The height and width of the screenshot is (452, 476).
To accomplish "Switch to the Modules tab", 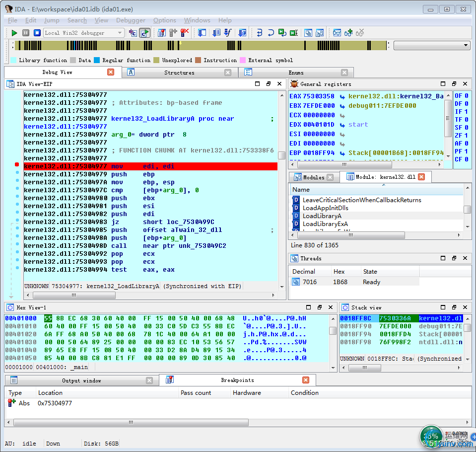I will coord(314,177).
